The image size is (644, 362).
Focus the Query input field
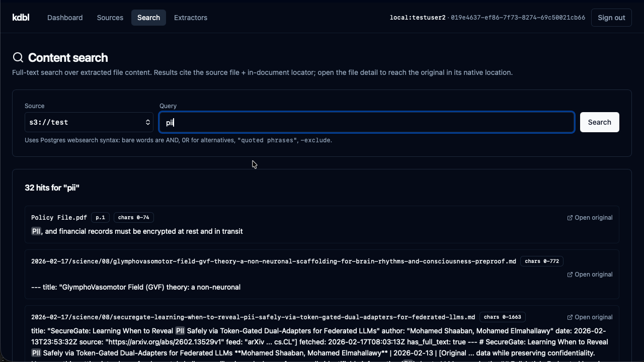pyautogui.click(x=367, y=122)
